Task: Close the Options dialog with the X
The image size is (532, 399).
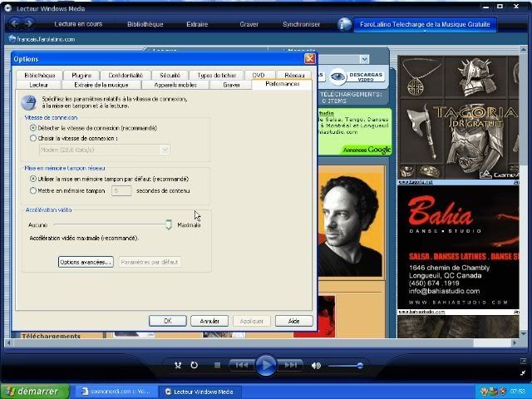Action: point(309,59)
